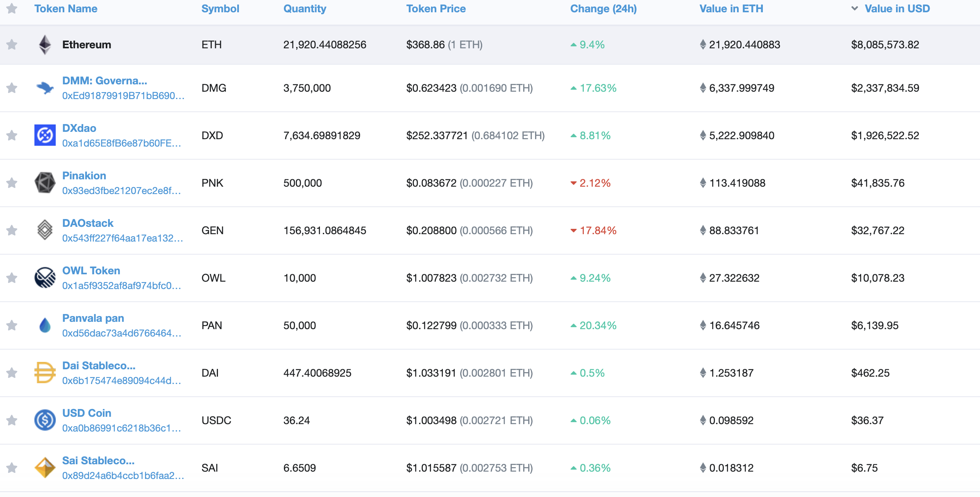
Task: Open the Sai Stableco... token link
Action: [x=98, y=461]
